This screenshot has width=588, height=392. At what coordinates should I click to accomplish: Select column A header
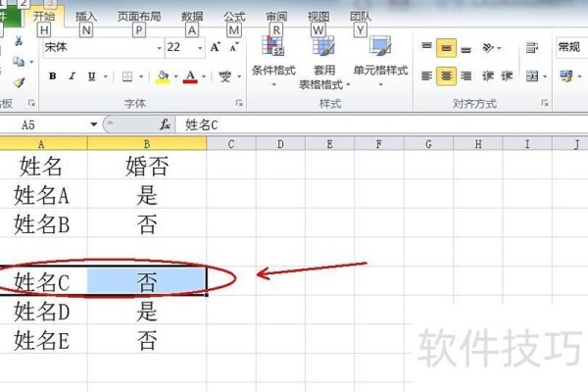tap(41, 144)
